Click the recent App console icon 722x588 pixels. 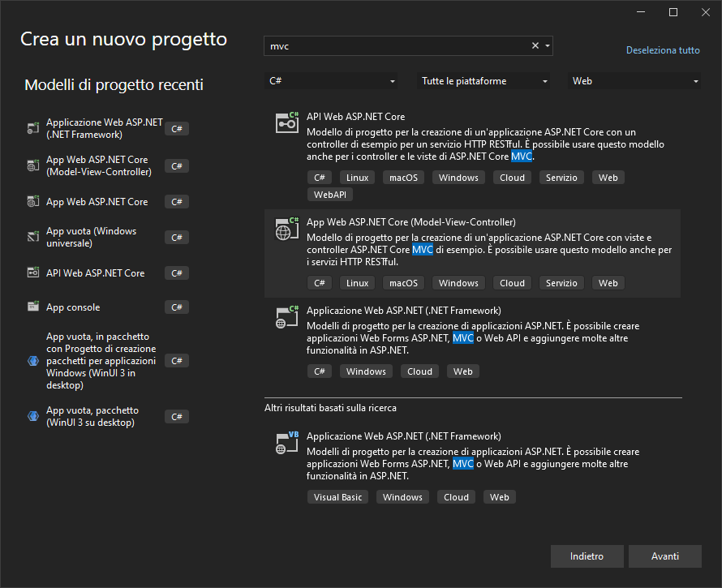33,307
